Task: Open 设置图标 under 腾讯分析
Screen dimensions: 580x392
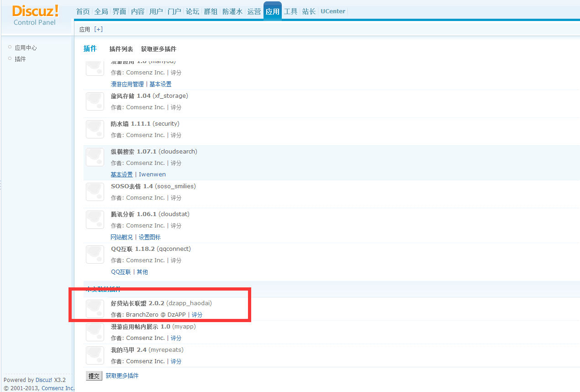Action: pyautogui.click(x=149, y=237)
